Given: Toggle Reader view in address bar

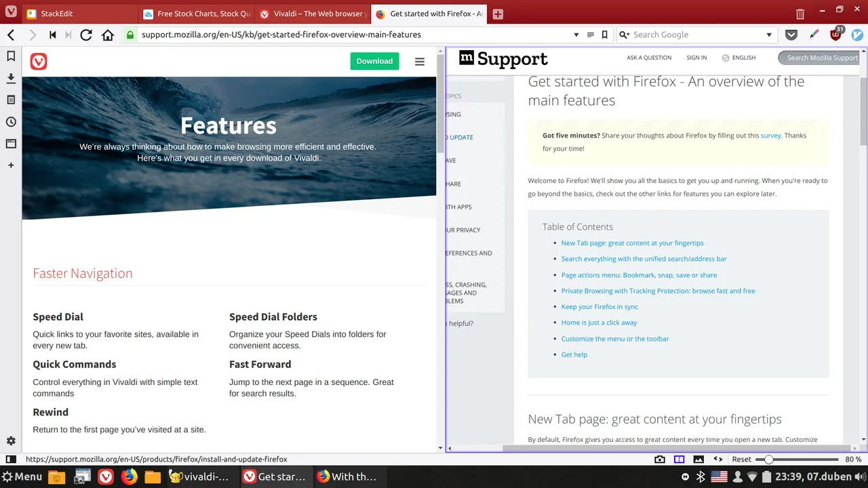Looking at the screenshot, I should 590,35.
